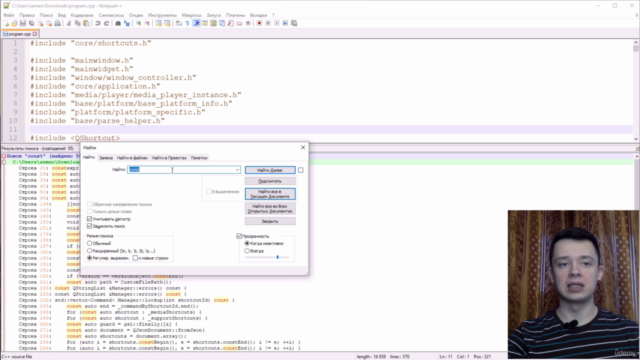
Task: Click the Playback Macro toolbar icon
Action: click(x=277, y=23)
